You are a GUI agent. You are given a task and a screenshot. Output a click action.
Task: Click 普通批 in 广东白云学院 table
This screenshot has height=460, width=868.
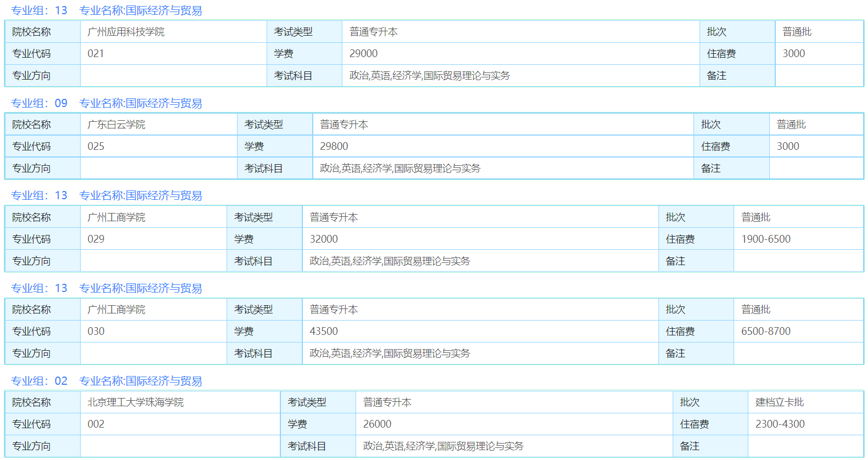(x=791, y=125)
